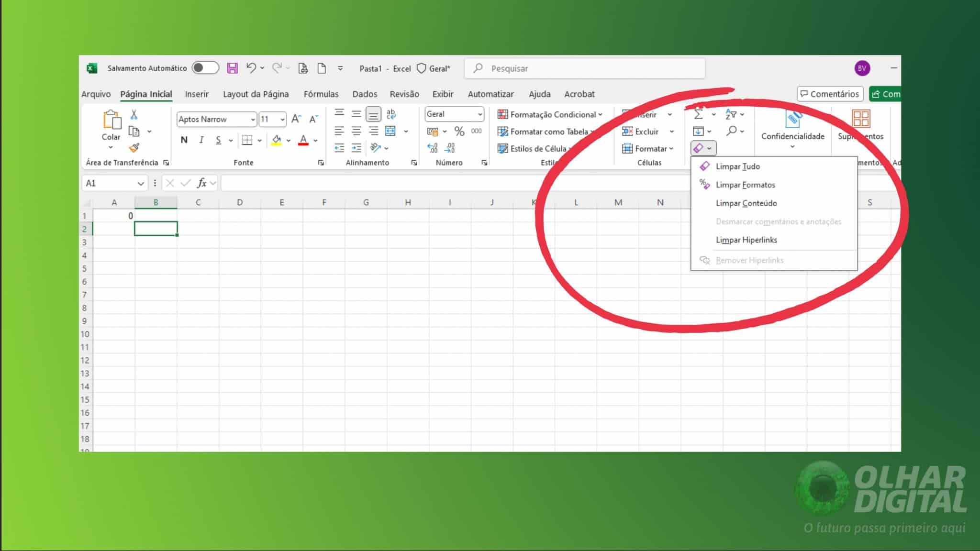The height and width of the screenshot is (551, 980).
Task: Click the Pesquisar search box
Action: [585, 68]
